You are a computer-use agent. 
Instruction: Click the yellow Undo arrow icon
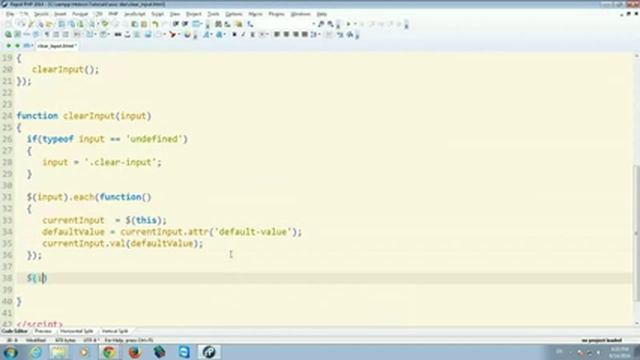155,24
